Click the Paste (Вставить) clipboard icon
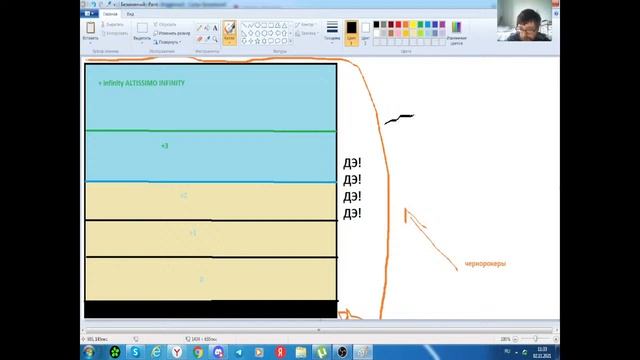Viewport: 640px width, 360px height. 91,28
